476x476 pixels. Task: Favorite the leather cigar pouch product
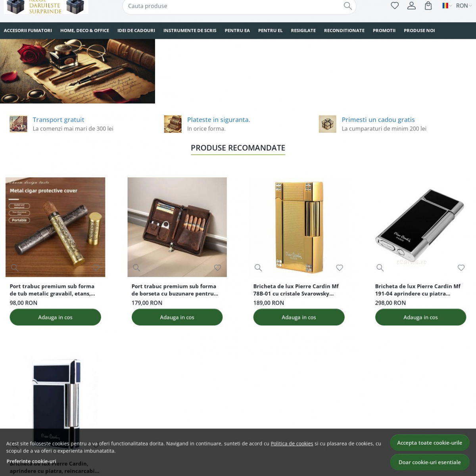point(217,268)
